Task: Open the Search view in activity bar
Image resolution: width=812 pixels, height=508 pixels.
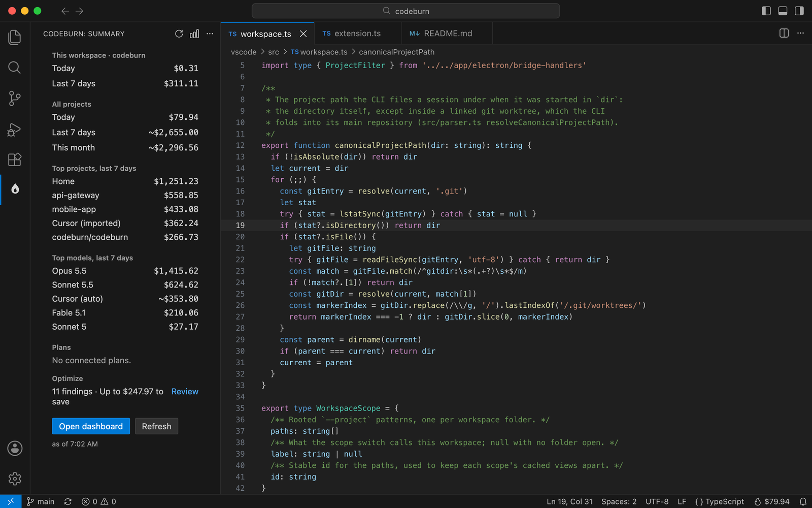Action: [x=15, y=68]
